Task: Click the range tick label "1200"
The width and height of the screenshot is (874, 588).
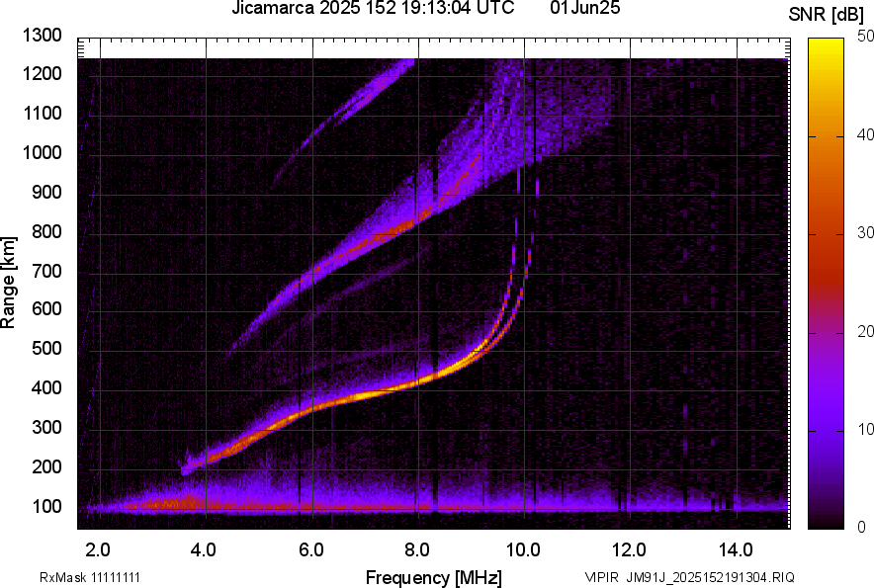Action: [43, 73]
